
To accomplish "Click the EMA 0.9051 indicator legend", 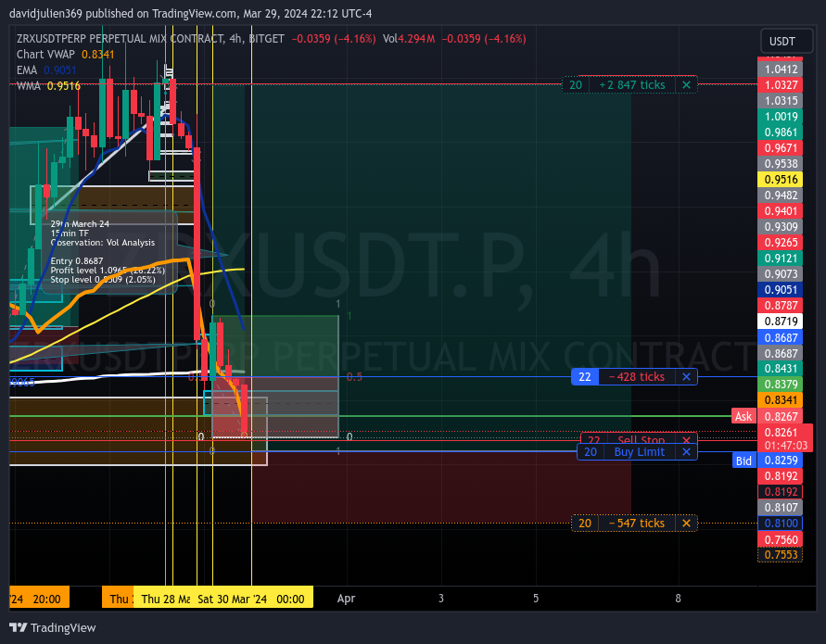I will point(46,70).
